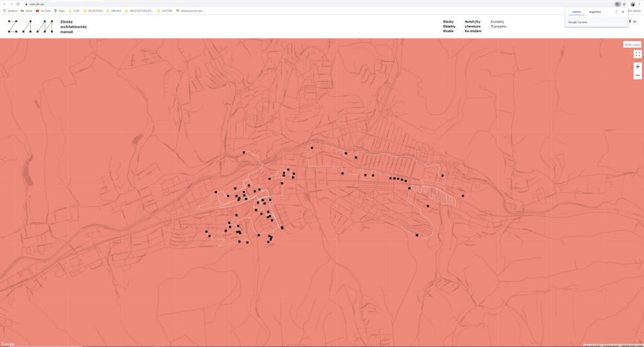Zoom out the map with minus button

(637, 75)
